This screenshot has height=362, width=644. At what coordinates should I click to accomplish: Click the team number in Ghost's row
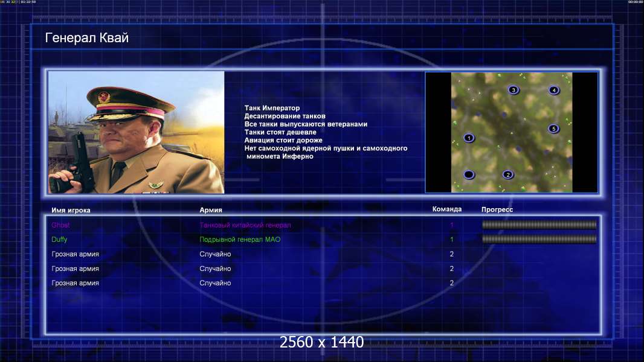coord(452,225)
